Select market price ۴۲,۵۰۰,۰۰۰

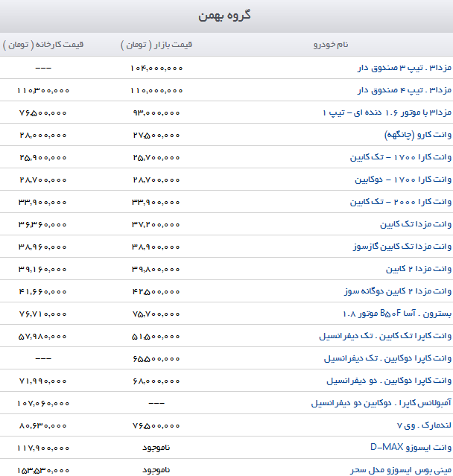[156, 292]
